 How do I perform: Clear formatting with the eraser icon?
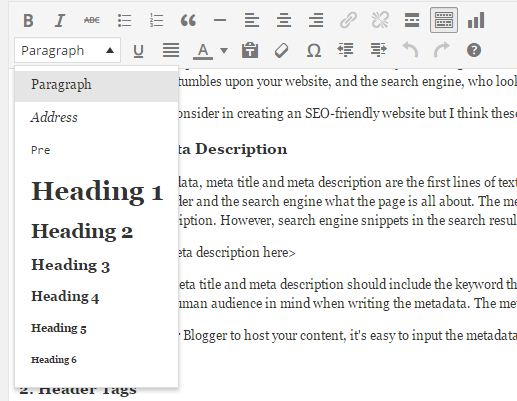(x=282, y=51)
